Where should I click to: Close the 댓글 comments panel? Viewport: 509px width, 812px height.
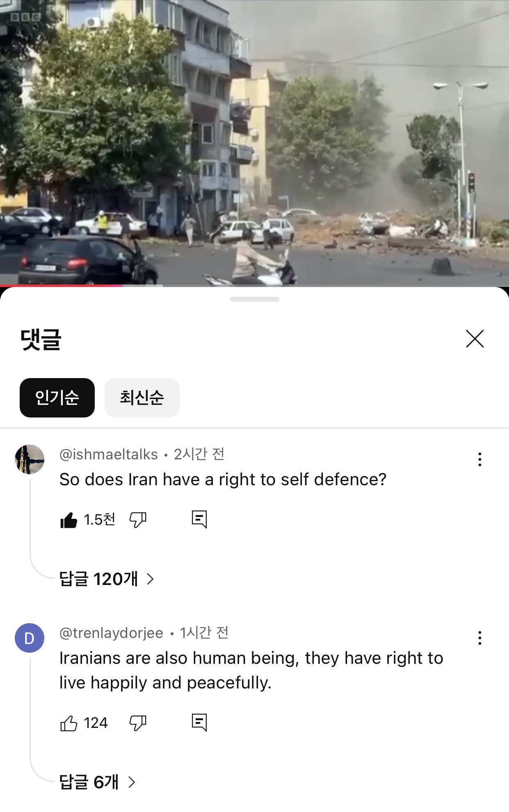[x=475, y=339]
